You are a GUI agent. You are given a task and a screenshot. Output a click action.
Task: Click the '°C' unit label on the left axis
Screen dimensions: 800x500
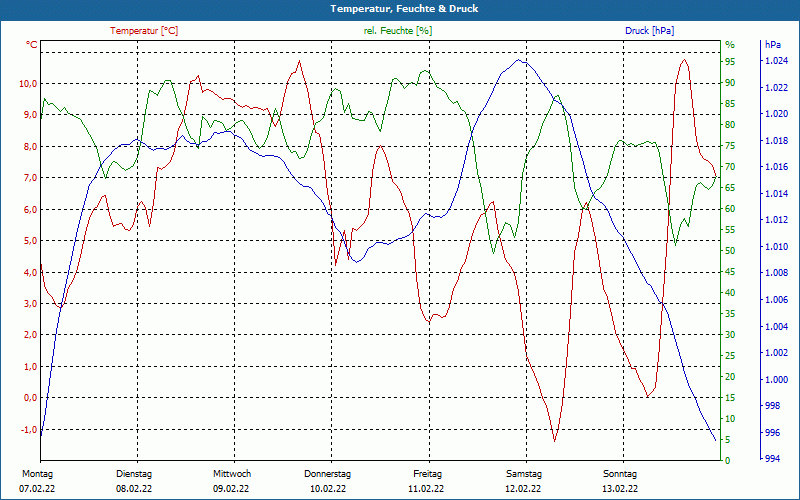coord(32,45)
